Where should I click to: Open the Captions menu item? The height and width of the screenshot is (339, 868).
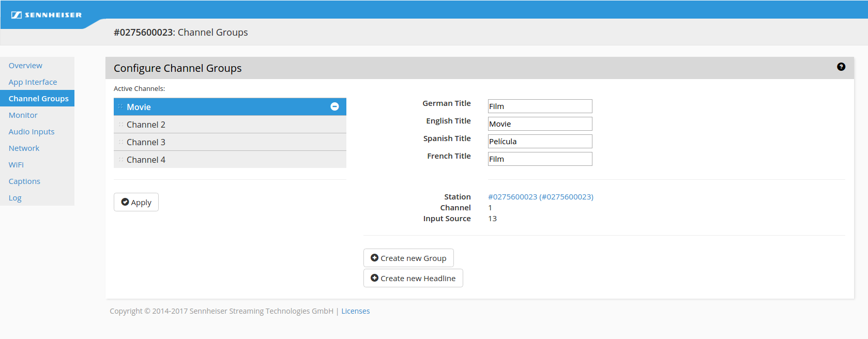pos(24,181)
